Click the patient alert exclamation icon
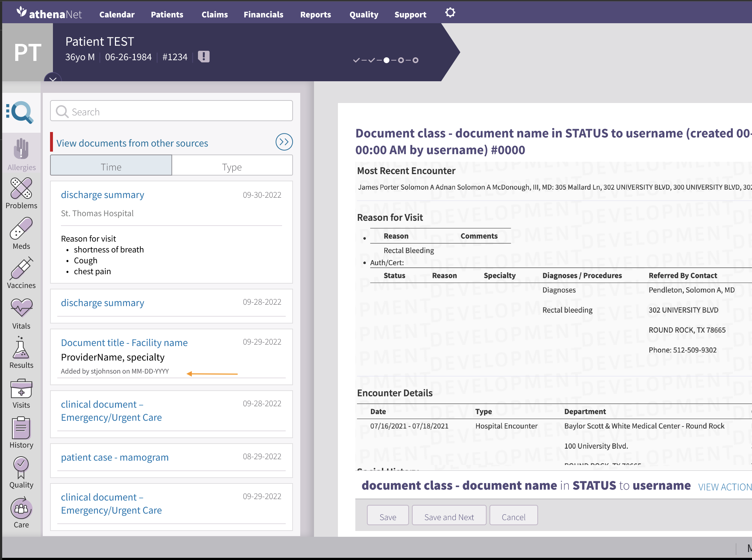 (x=204, y=57)
